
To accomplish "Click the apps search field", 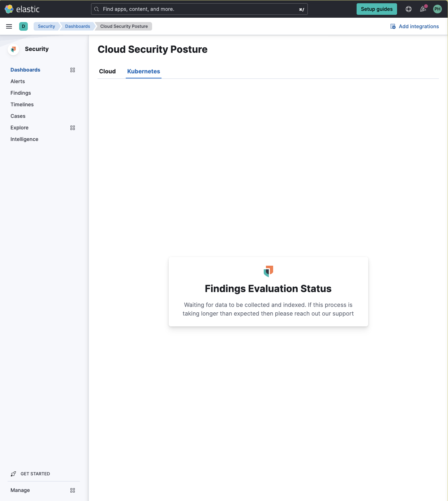I will coord(199,9).
